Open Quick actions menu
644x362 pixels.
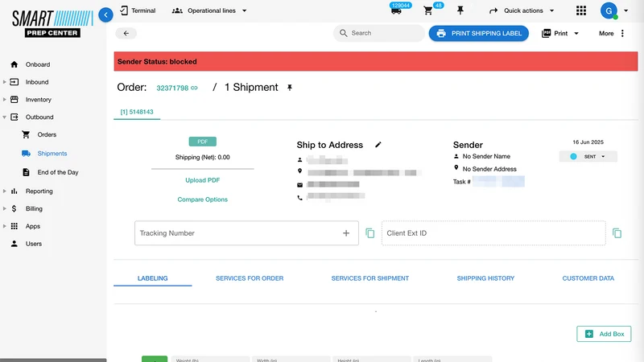pos(522,10)
